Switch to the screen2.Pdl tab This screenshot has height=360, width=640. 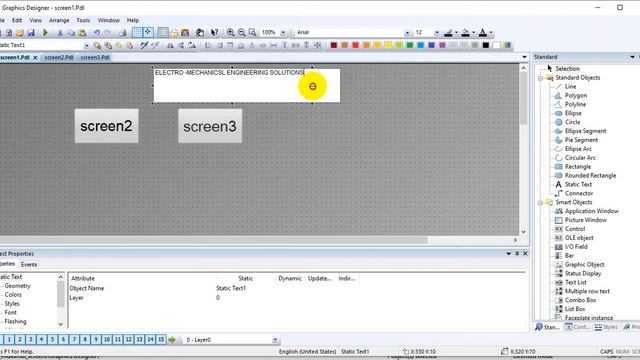pyautogui.click(x=59, y=58)
